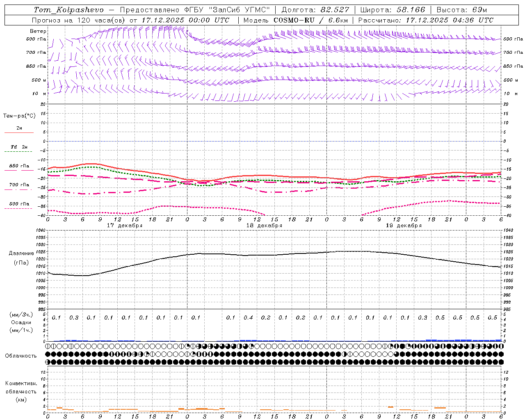Screen dimensions: 525x420
Task: Select the elevation text Высота: 69м
Action: [461, 10]
